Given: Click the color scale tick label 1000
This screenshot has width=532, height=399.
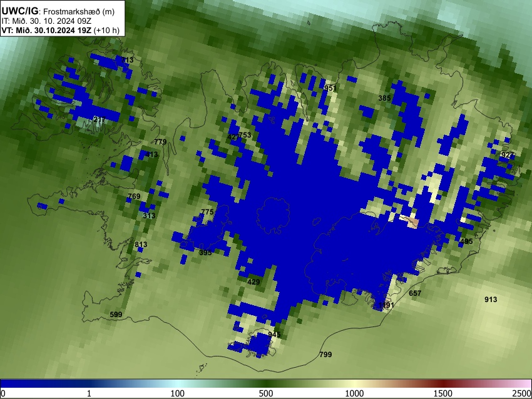Looking at the screenshot, I should [x=354, y=393].
